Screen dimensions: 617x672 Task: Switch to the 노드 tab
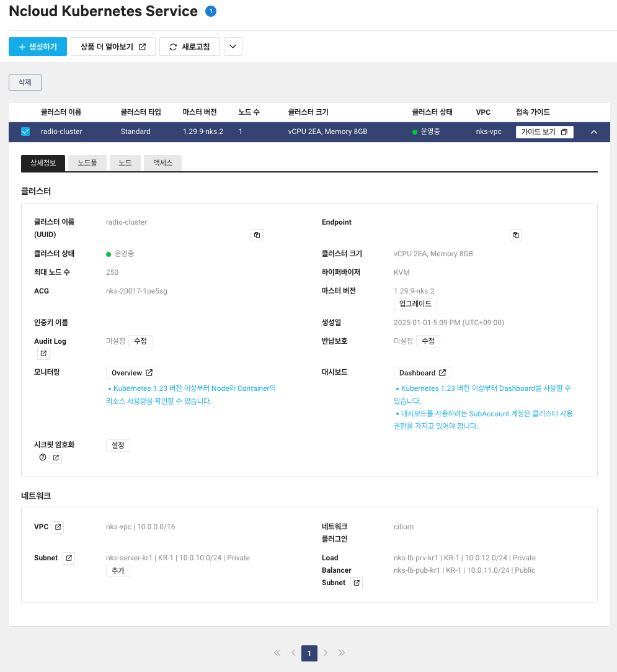pyautogui.click(x=125, y=163)
